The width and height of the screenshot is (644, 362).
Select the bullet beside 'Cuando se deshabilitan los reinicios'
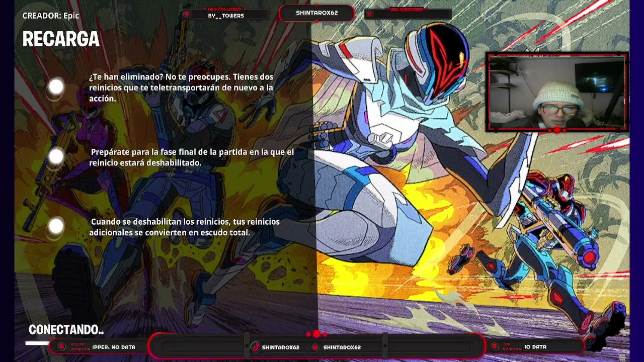coord(56,227)
